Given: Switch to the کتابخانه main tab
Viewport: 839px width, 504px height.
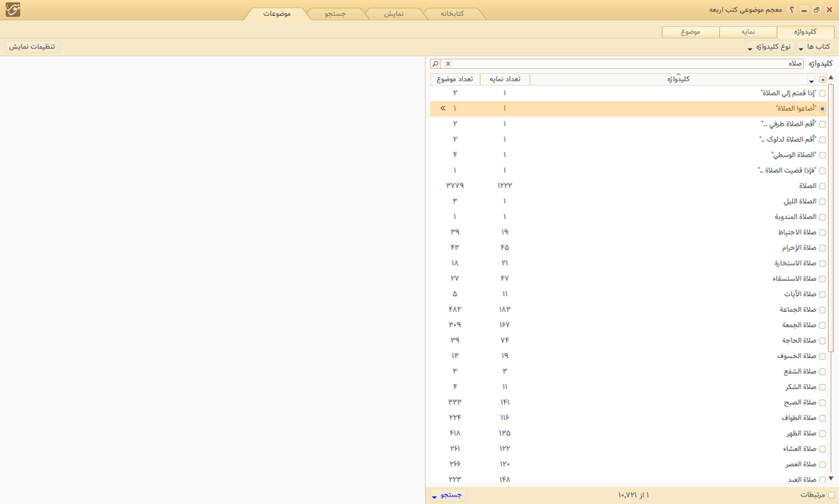Looking at the screenshot, I should [x=452, y=13].
